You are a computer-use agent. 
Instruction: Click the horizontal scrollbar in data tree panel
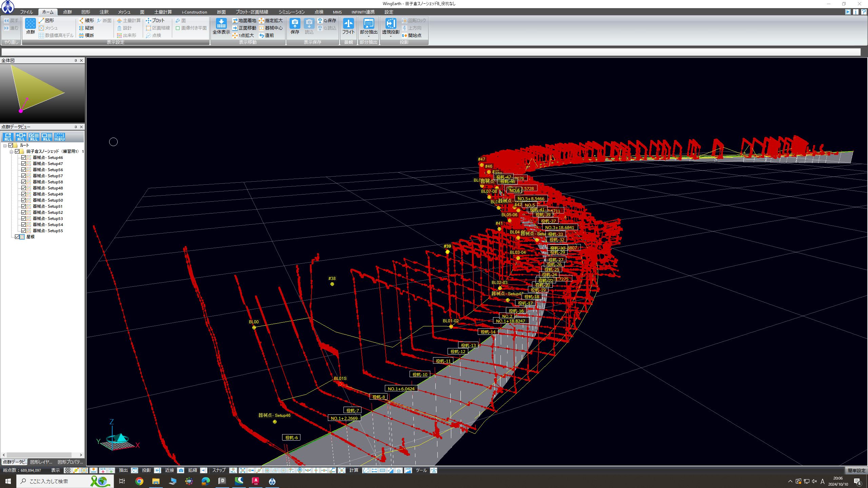pyautogui.click(x=39, y=455)
